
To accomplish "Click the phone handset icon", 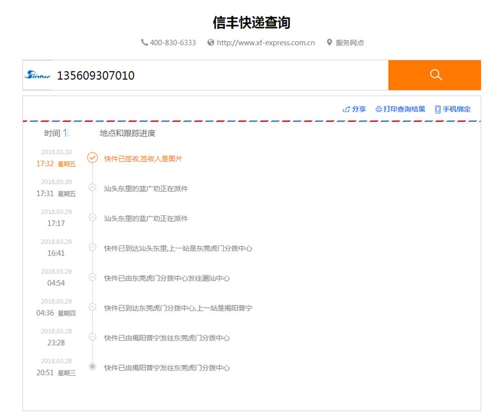I will (144, 42).
